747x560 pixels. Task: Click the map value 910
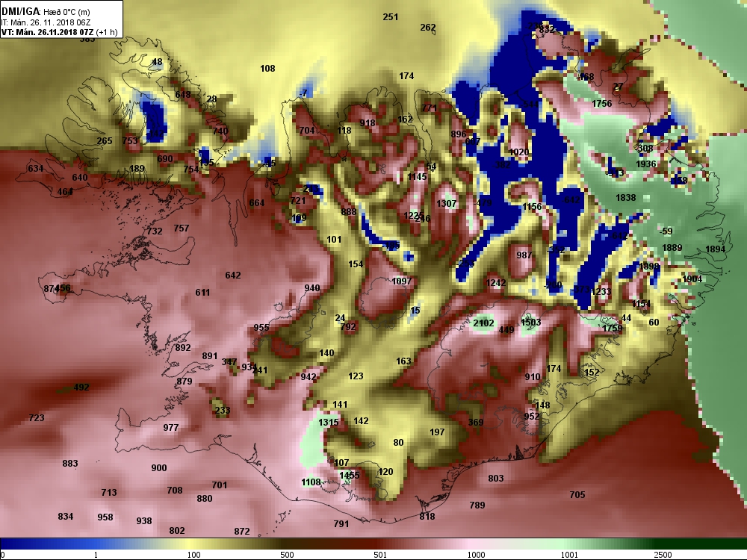(532, 376)
